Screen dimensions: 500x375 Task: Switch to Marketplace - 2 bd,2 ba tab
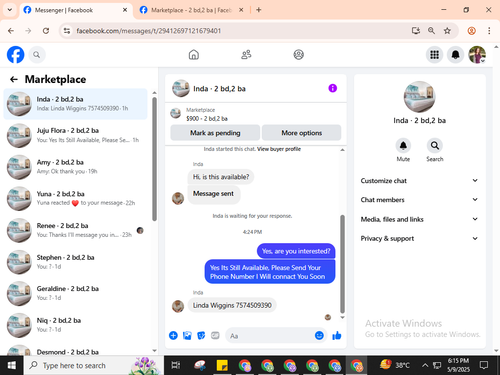pos(192,10)
